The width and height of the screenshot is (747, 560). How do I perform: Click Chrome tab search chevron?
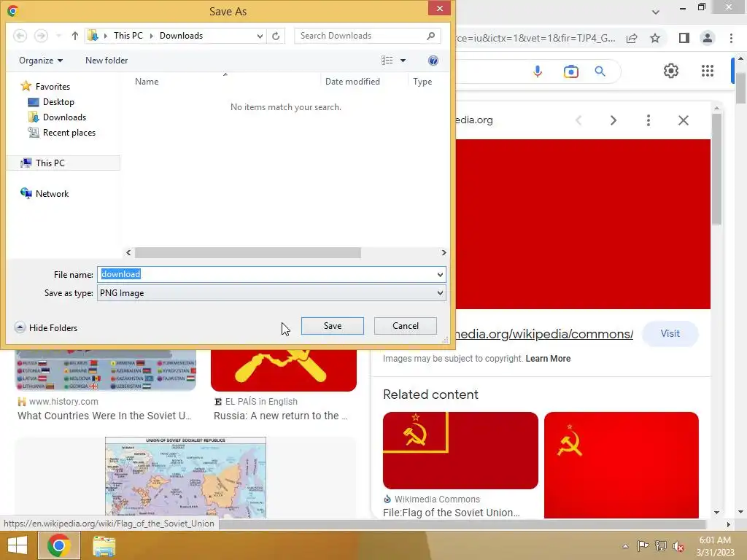tap(656, 12)
